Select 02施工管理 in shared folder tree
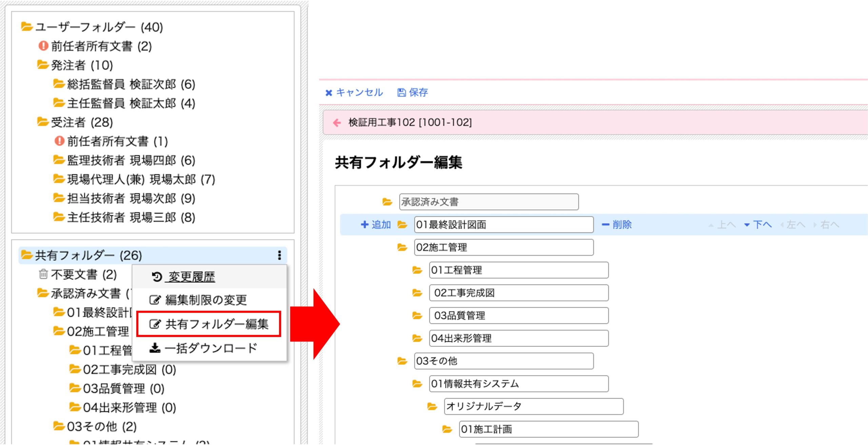The height and width of the screenshot is (445, 868). coord(98,331)
